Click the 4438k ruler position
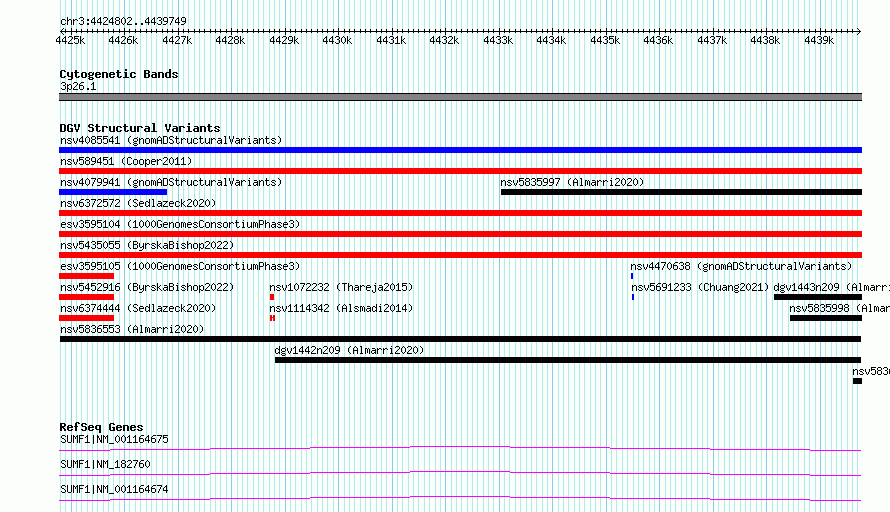 click(765, 40)
